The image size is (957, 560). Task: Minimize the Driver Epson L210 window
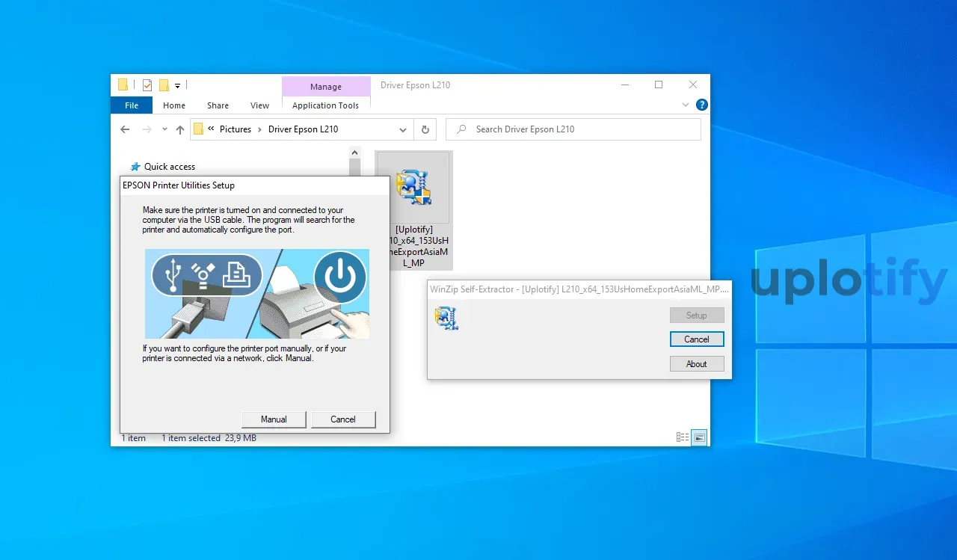(x=624, y=85)
